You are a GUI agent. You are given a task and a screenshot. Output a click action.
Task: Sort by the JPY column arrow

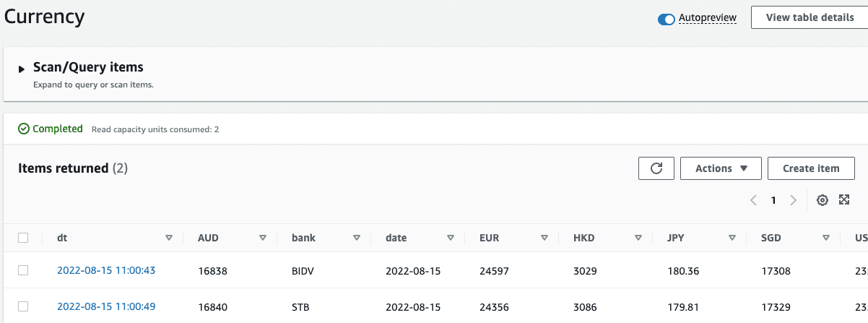732,238
